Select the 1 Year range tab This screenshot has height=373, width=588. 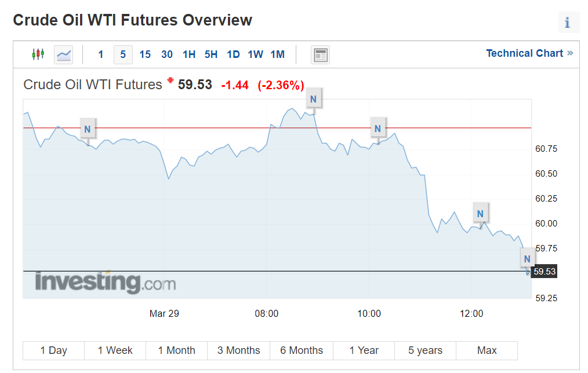click(x=364, y=350)
